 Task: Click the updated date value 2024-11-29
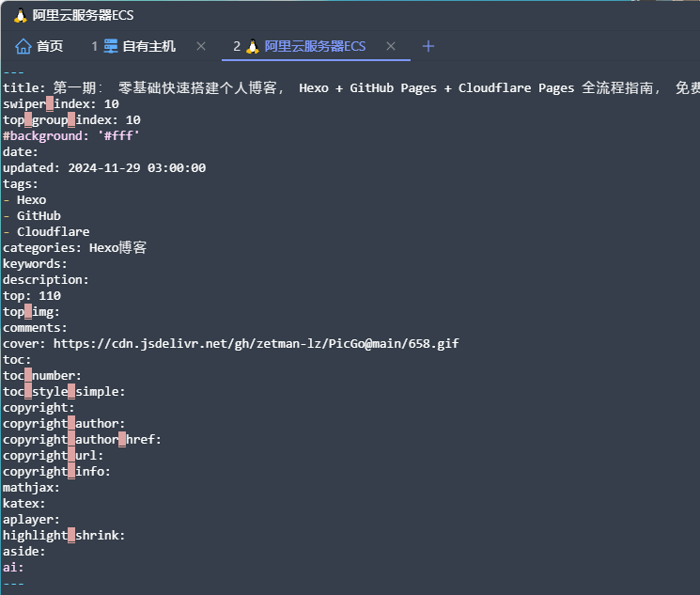click(x=104, y=168)
